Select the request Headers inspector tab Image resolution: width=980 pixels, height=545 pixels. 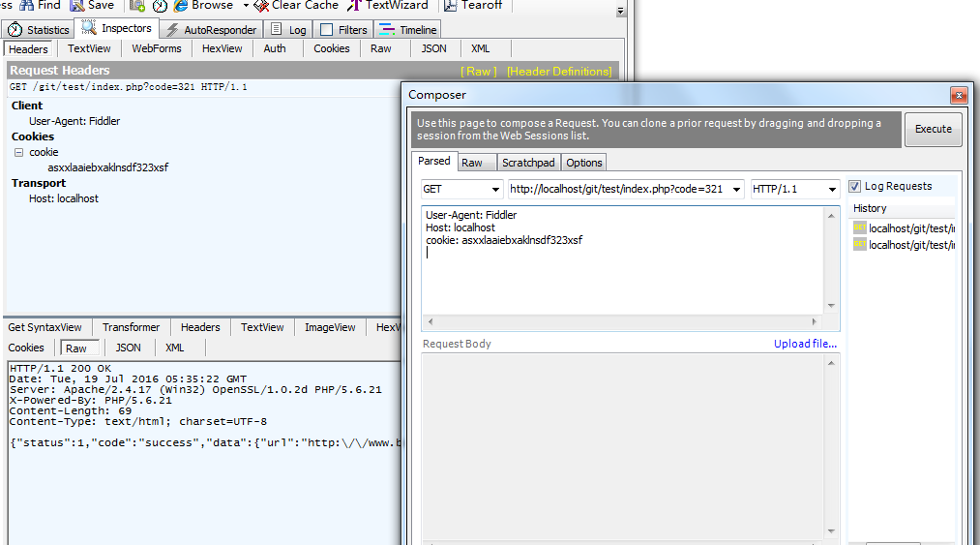(28, 48)
